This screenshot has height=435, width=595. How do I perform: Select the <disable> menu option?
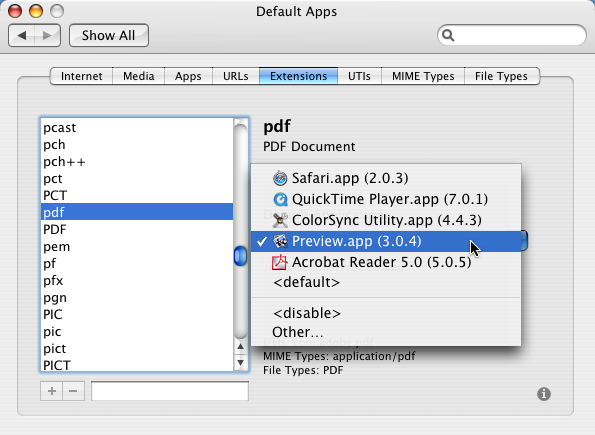386,313
